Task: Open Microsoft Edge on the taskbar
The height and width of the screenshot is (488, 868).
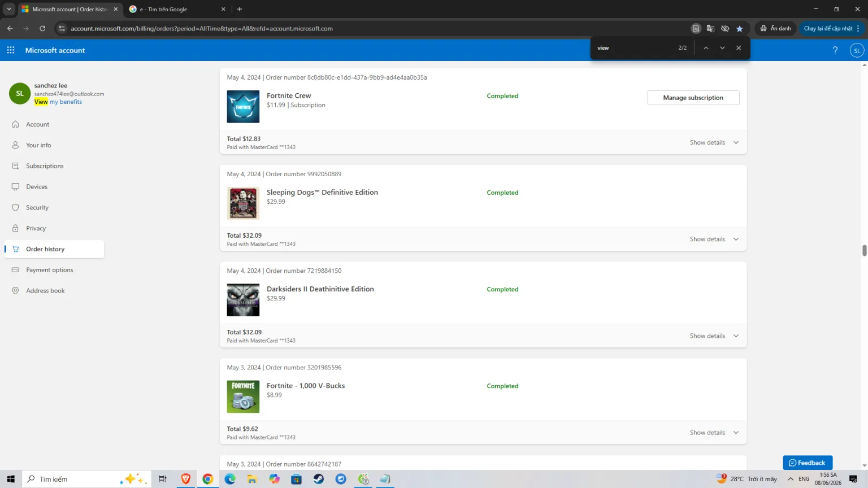Action: pos(230,479)
